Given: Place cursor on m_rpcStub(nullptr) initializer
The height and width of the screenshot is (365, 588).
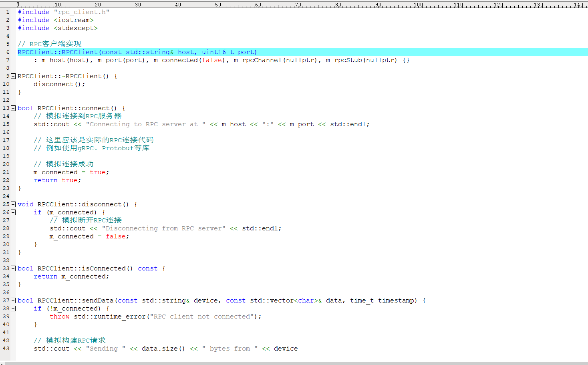Looking at the screenshot, I should tap(361, 60).
